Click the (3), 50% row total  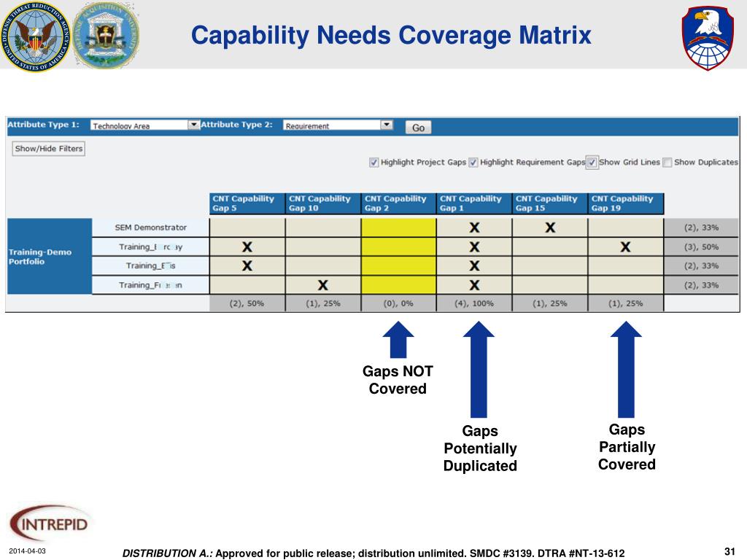pyautogui.click(x=701, y=246)
